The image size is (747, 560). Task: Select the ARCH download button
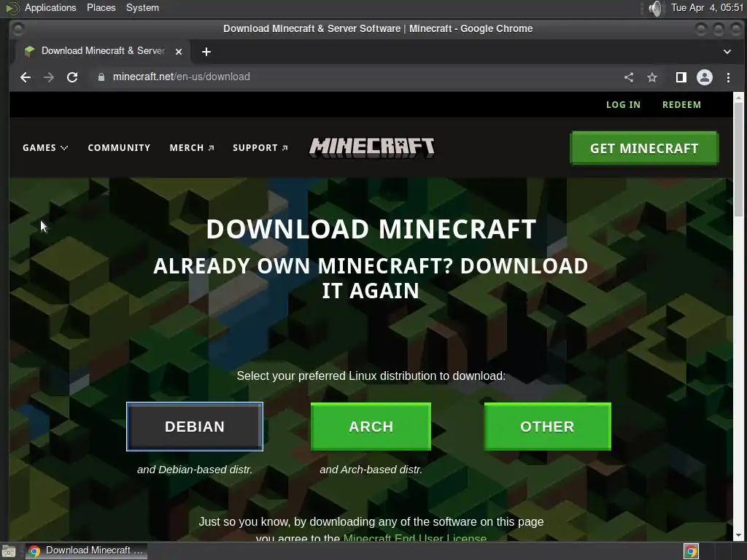point(371,426)
